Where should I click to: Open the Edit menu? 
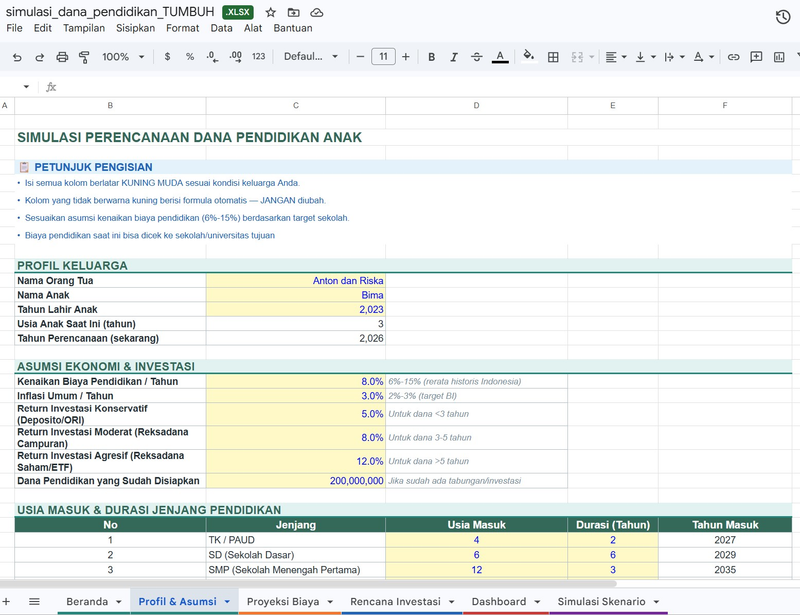click(x=43, y=28)
